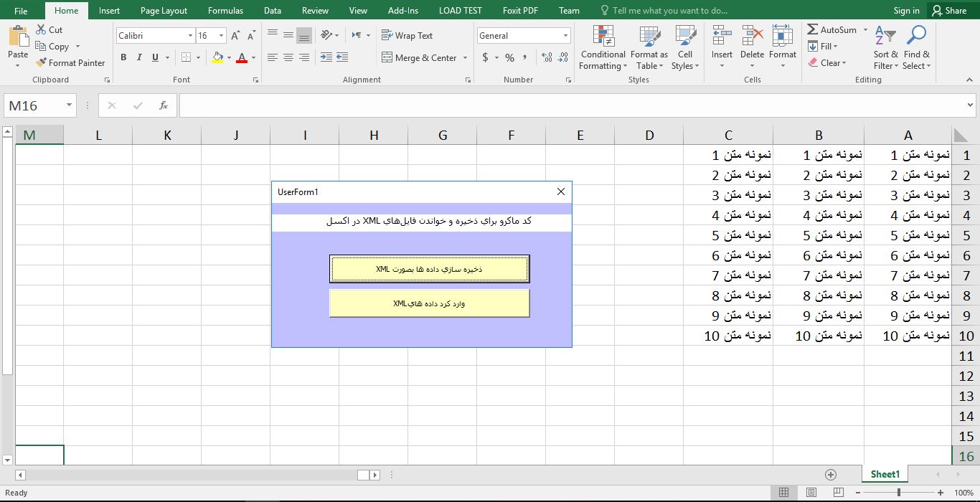The image size is (980, 502).
Task: Click the import XML data button
Action: [x=429, y=303]
